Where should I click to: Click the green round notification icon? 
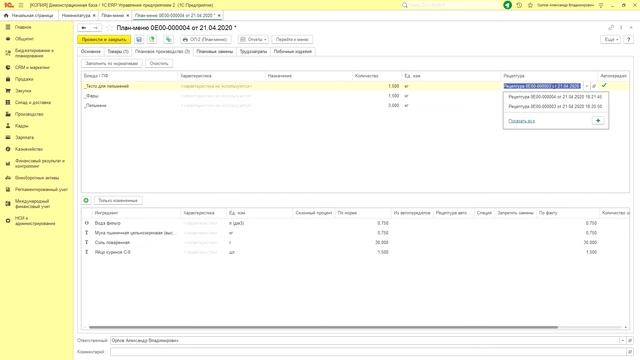(x=507, y=5)
